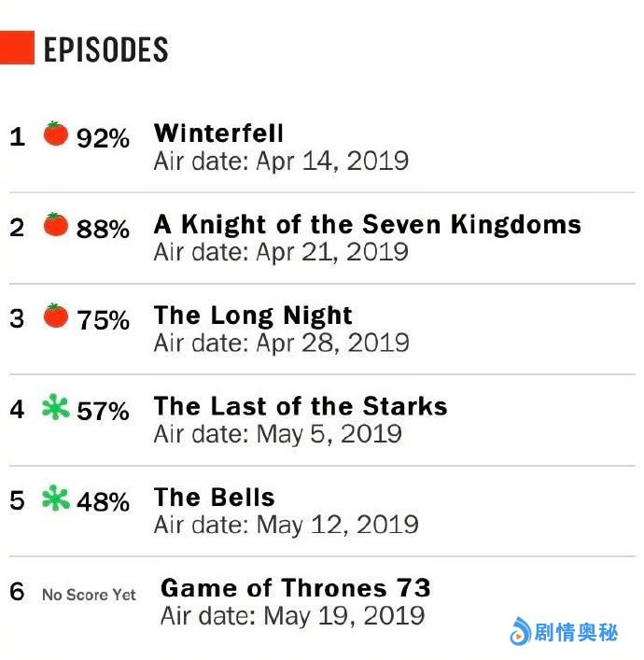Screen dimensions: 644x660
Task: Click the 75% rating percentage
Action: [x=103, y=320]
